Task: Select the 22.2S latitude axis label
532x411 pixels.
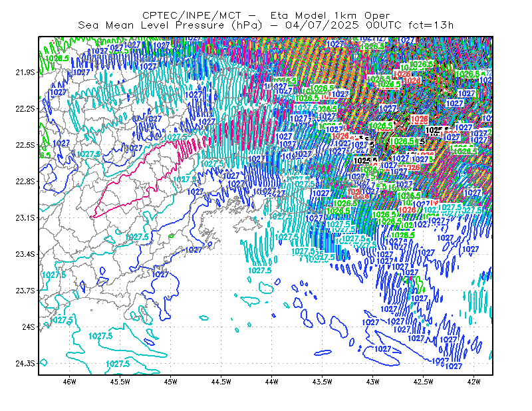Action: coord(25,108)
